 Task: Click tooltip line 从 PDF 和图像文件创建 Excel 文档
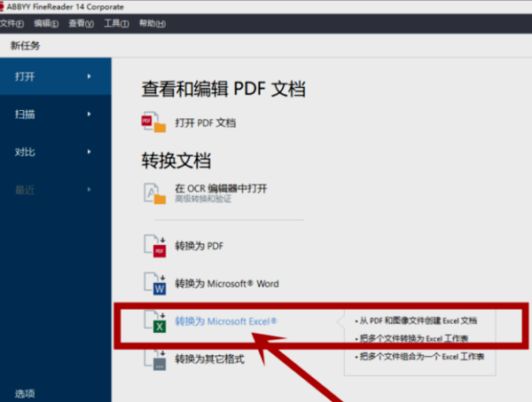click(416, 320)
